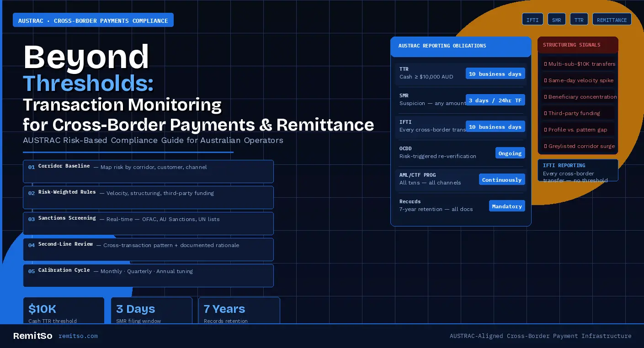The width and height of the screenshot is (644, 348).
Task: Open the remitso.com link in footer
Action: (x=78, y=336)
